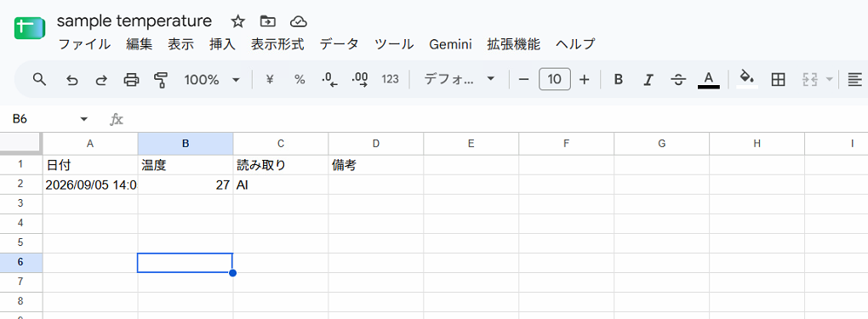Open the ツール menu
The width and height of the screenshot is (868, 319).
pos(394,44)
